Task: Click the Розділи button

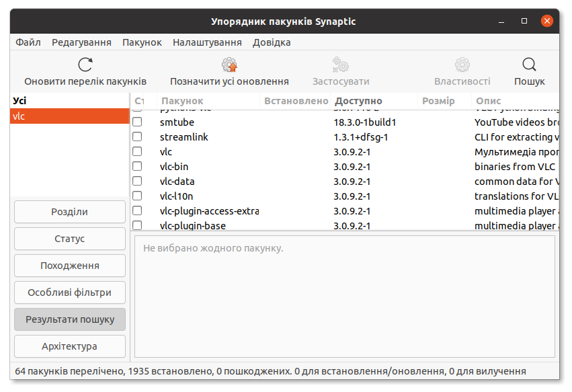Action: 69,211
